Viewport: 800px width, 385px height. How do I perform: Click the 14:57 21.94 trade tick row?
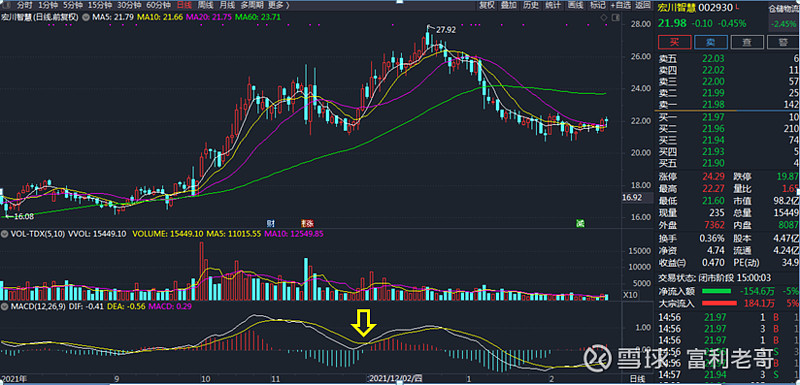point(728,376)
